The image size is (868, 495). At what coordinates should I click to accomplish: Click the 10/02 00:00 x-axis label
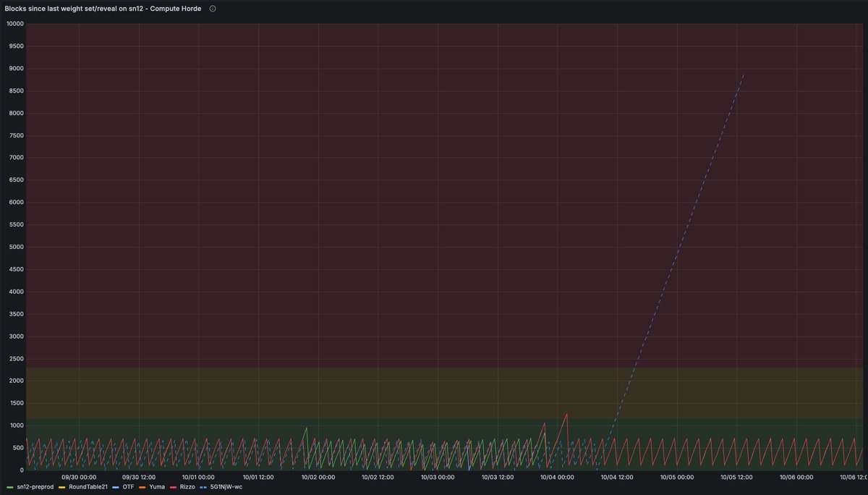(x=318, y=478)
